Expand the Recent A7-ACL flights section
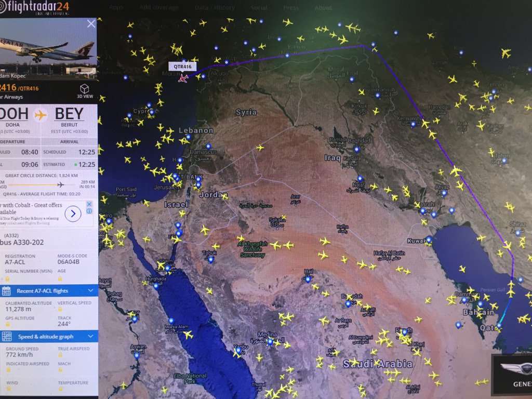Image resolution: width=532 pixels, height=399 pixels. (90, 290)
